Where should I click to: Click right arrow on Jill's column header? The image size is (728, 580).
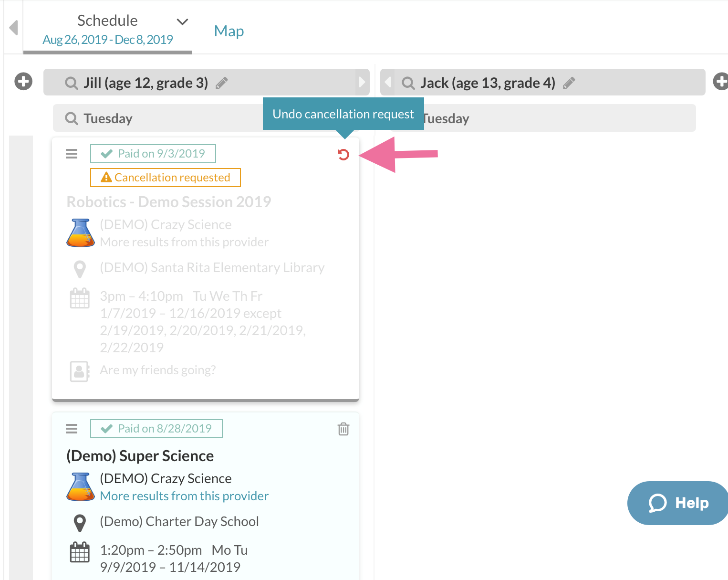click(362, 82)
